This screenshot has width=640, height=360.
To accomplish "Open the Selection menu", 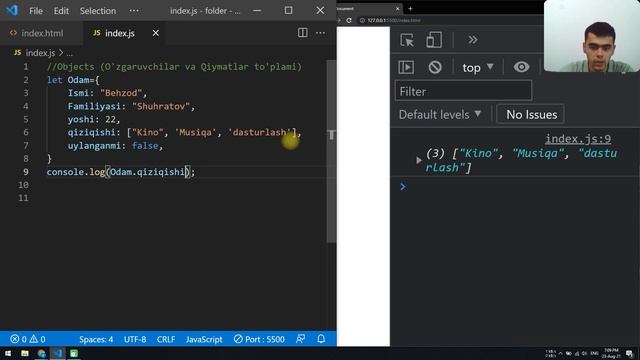I will point(98,11).
